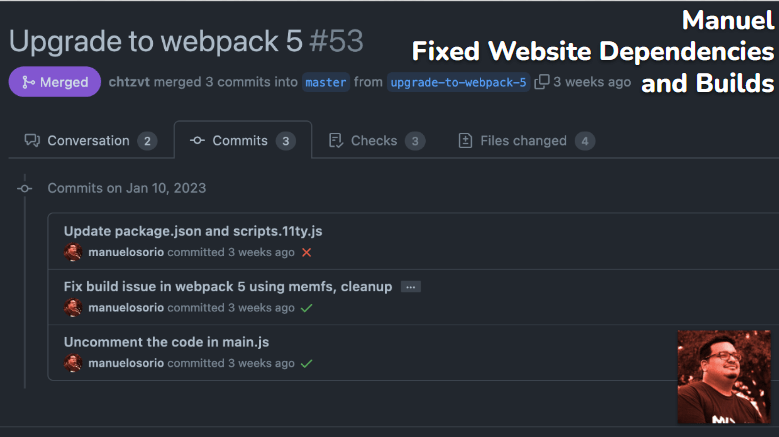Expand memfs commit description ellipsis
The width and height of the screenshot is (779, 437).
[410, 287]
